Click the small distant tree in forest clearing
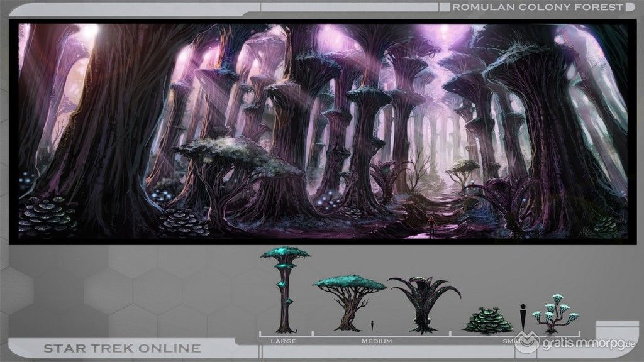 [467, 168]
